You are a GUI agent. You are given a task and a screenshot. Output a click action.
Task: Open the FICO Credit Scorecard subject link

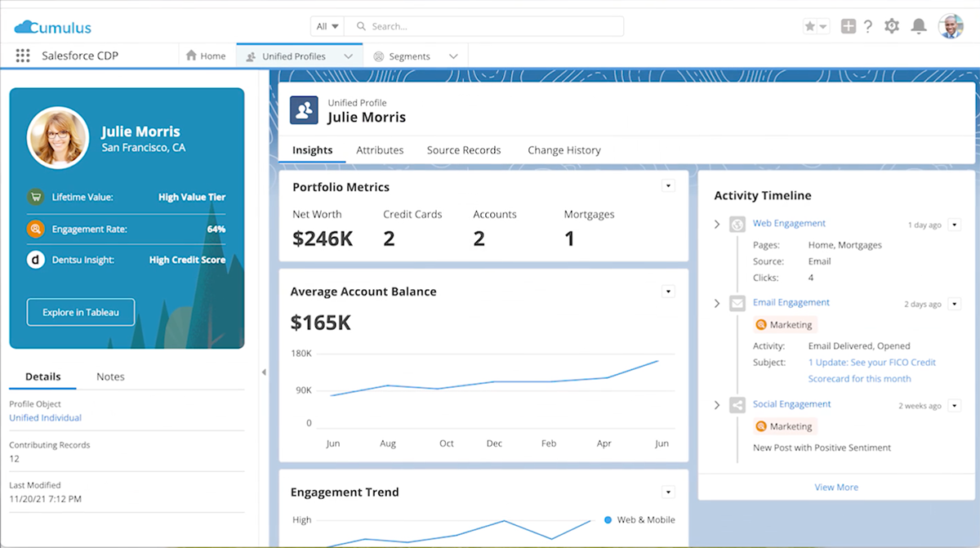[872, 370]
